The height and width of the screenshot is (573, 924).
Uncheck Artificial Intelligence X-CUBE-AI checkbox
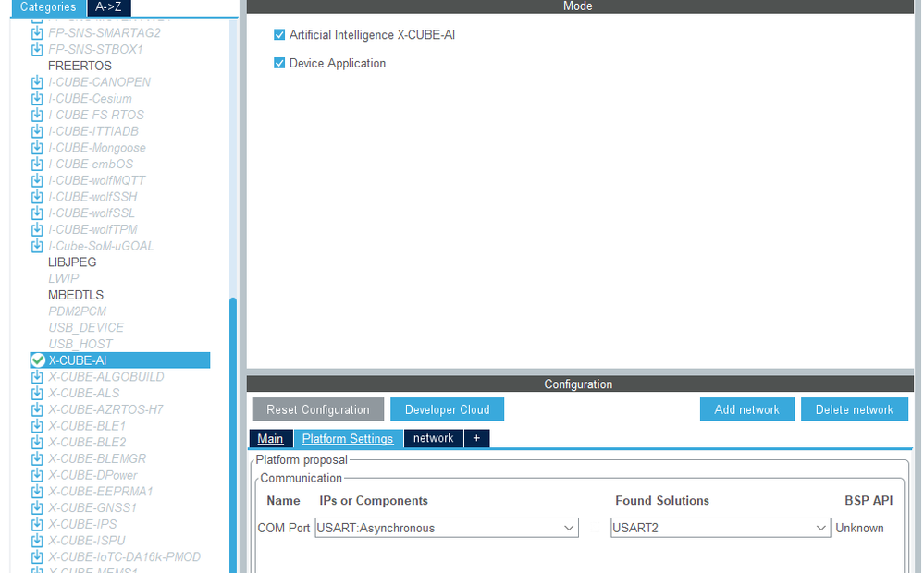(279, 35)
